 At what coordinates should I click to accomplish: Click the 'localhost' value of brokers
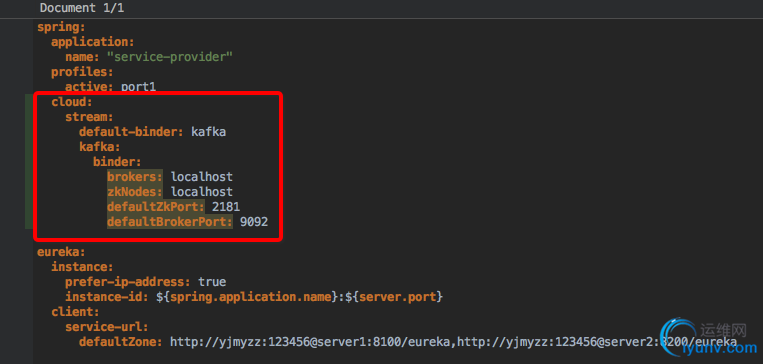201,177
